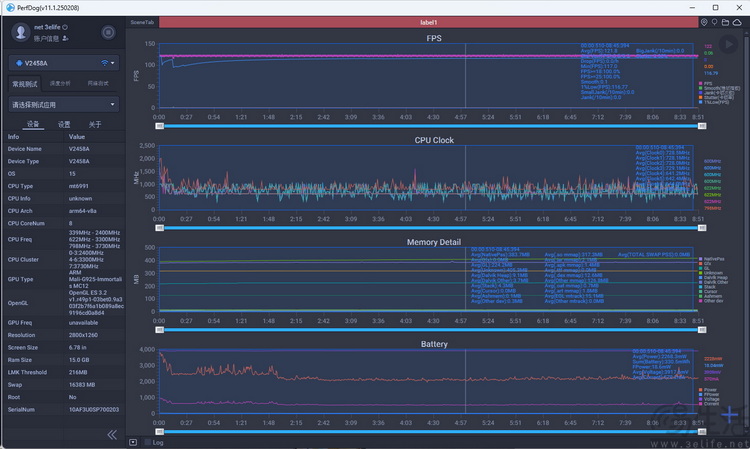750x449 pixels.
Task: Click the Resolution value 2800x1260
Action: 83,335
